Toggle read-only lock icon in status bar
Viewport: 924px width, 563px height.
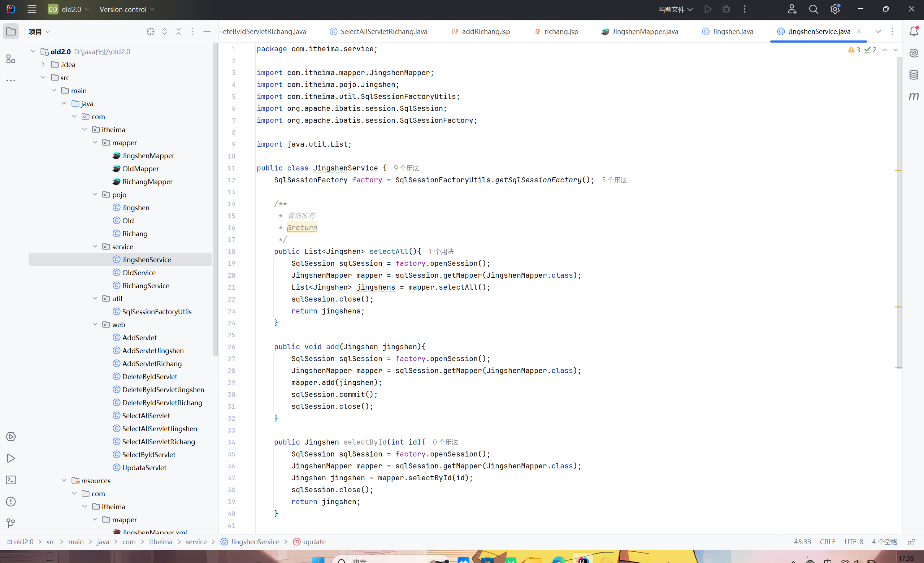pyautogui.click(x=911, y=542)
